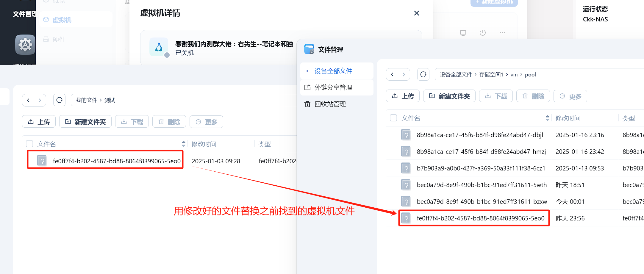
Task: Click file icon in 测试 folder row
Action: point(42,161)
